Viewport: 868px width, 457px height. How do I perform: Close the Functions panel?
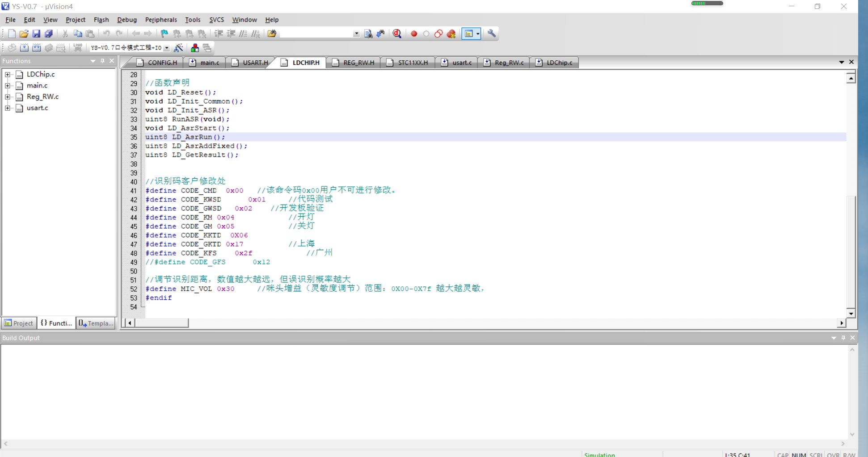(x=112, y=61)
